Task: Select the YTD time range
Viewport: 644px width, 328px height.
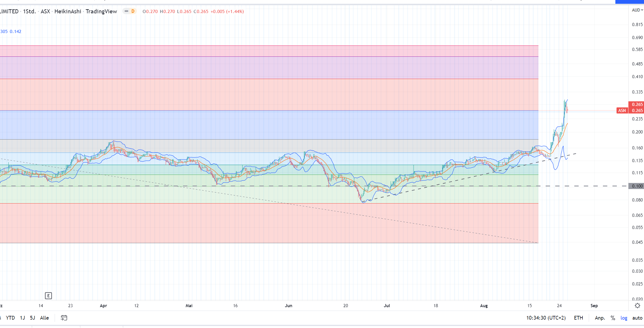Action: pyautogui.click(x=10, y=318)
